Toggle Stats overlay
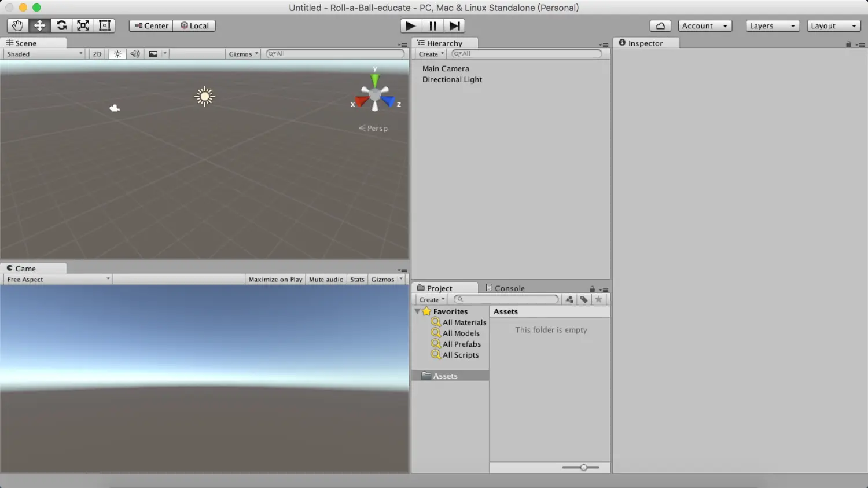This screenshot has height=488, width=868. (x=357, y=279)
